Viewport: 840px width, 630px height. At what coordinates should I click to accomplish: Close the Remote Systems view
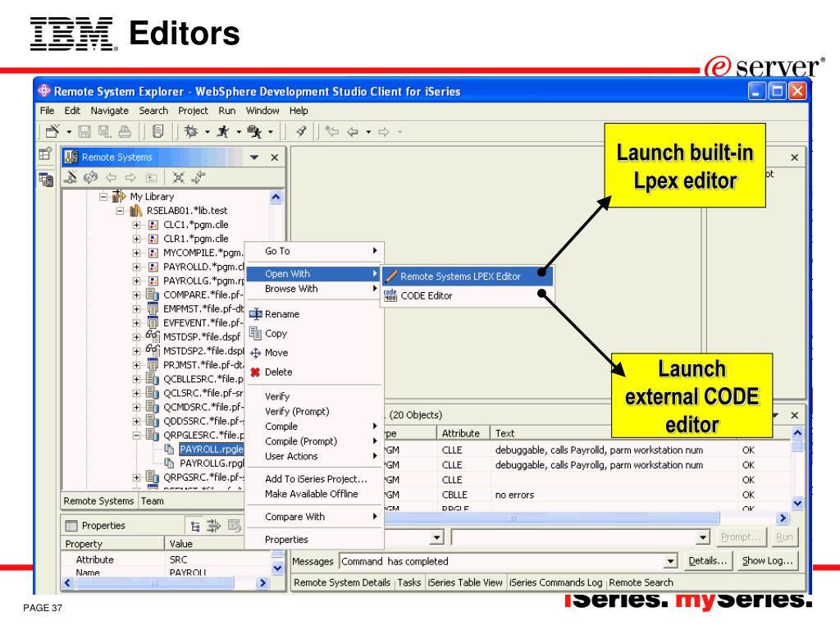coord(274,157)
